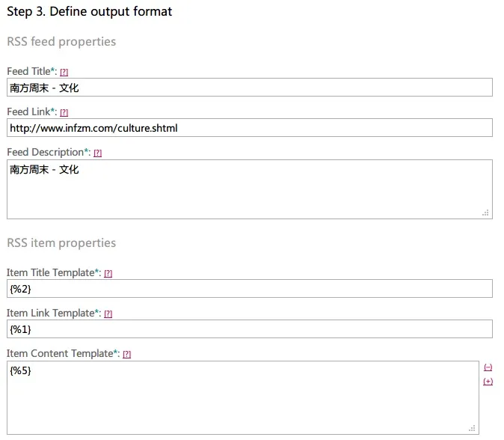View help for Item Link Template
This screenshot has width=504, height=440.
pyautogui.click(x=108, y=314)
